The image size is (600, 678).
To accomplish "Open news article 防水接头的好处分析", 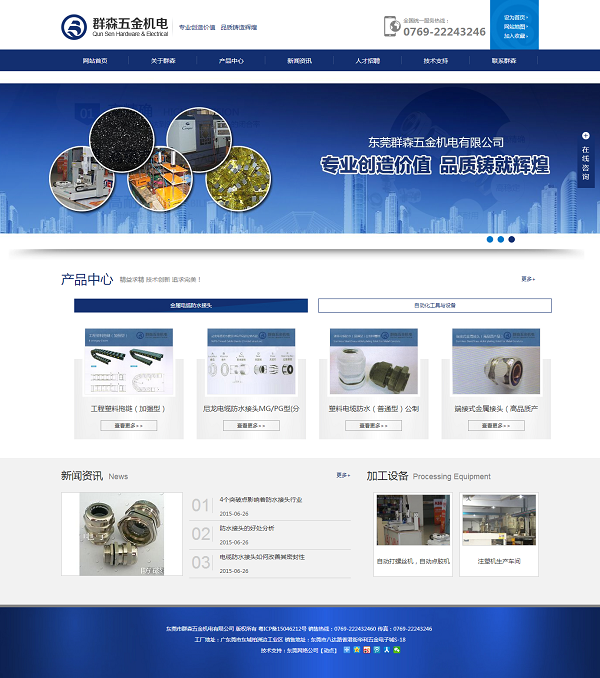I will pyautogui.click(x=247, y=527).
